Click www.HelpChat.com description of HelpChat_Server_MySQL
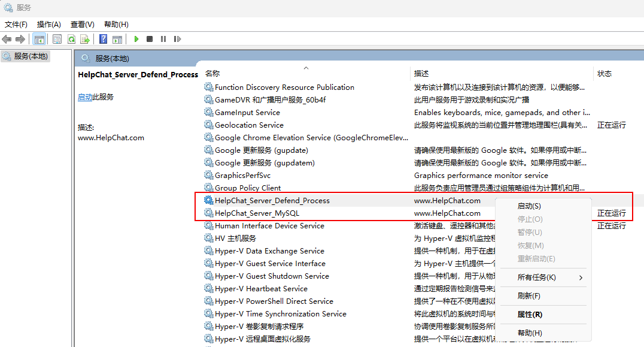This screenshot has height=347, width=644. [x=447, y=213]
